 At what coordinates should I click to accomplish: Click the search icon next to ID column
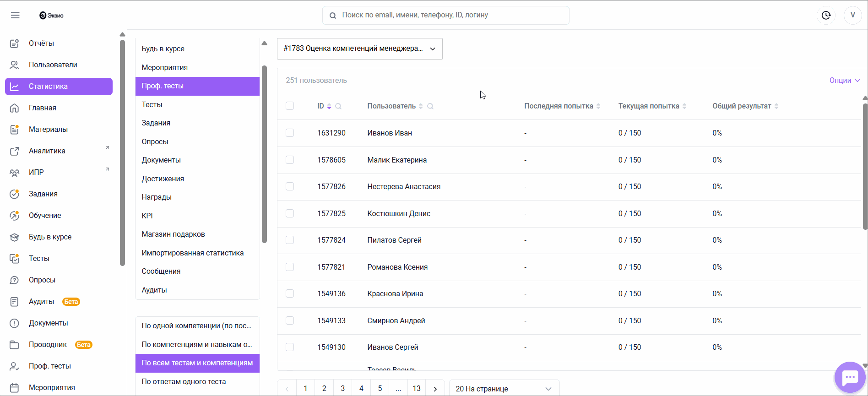click(338, 106)
